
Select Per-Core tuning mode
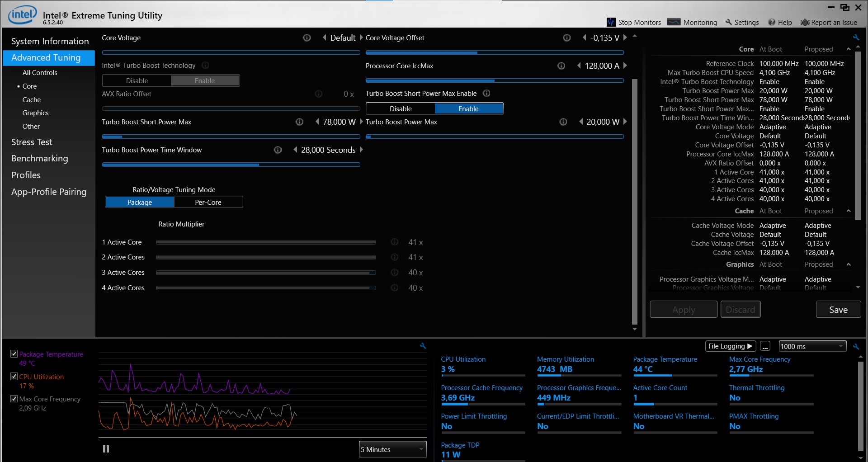coord(208,203)
